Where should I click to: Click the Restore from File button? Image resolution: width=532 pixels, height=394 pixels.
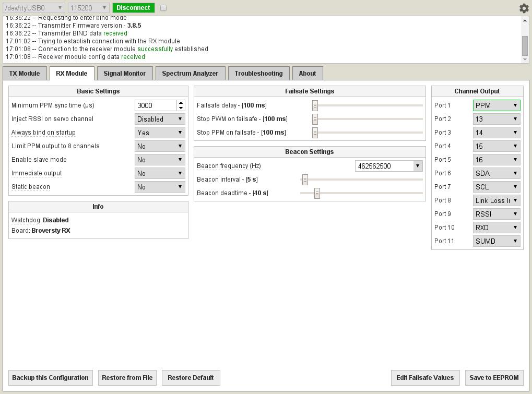pos(127,378)
